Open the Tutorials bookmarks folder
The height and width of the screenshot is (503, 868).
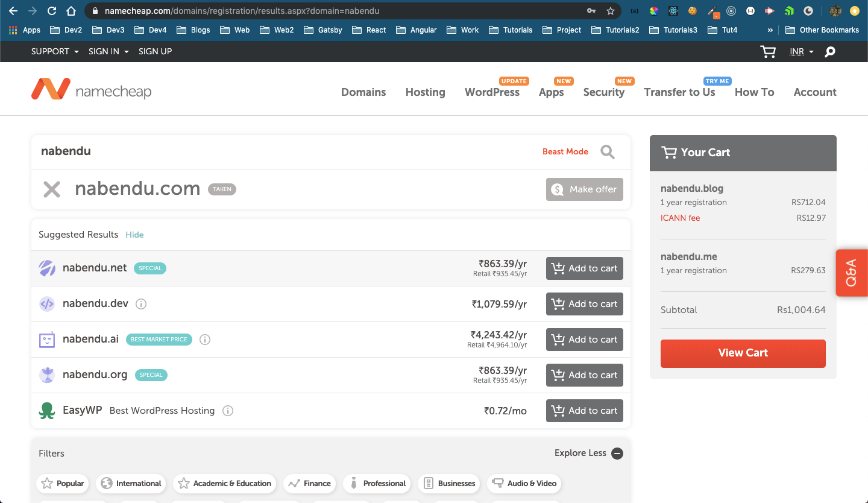click(x=511, y=30)
